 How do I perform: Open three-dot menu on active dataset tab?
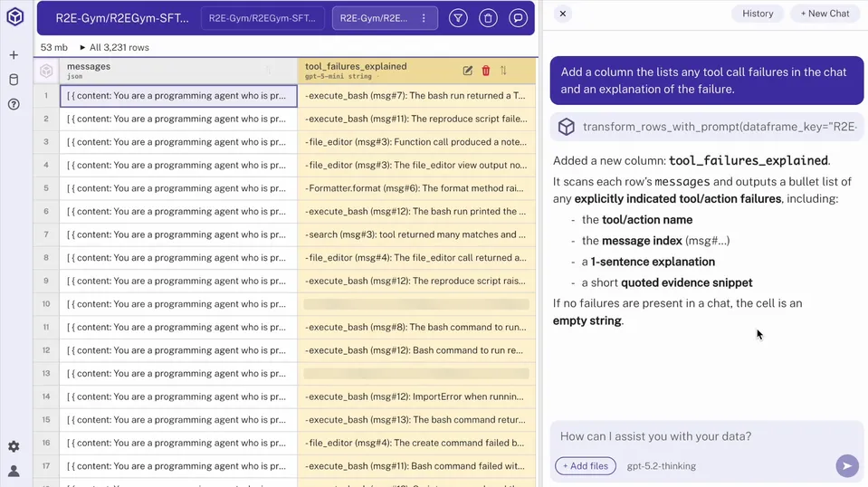click(424, 18)
